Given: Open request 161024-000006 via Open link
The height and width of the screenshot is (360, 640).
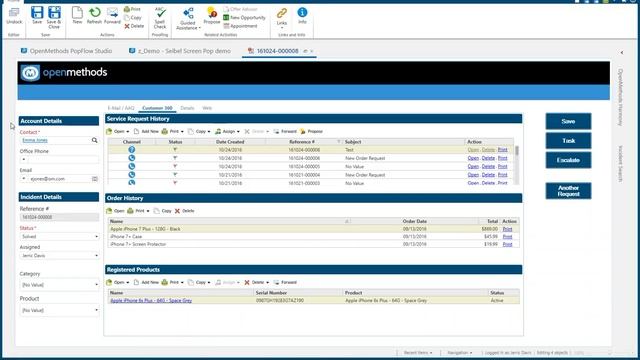Looking at the screenshot, I should click(473, 158).
